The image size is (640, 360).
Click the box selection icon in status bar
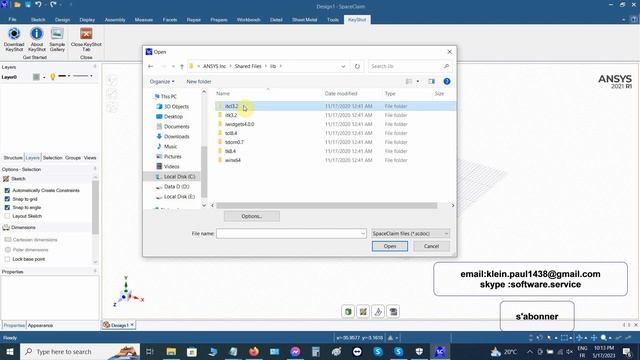[x=564, y=338]
